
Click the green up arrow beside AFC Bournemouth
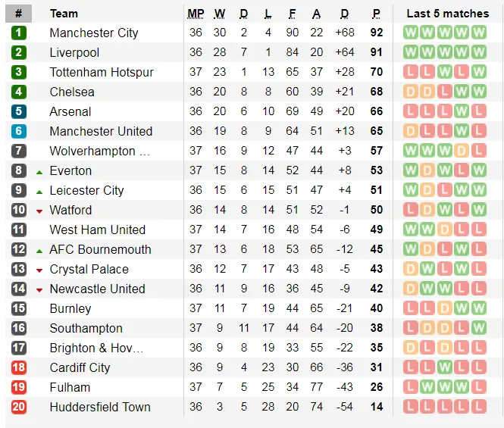pyautogui.click(x=39, y=250)
